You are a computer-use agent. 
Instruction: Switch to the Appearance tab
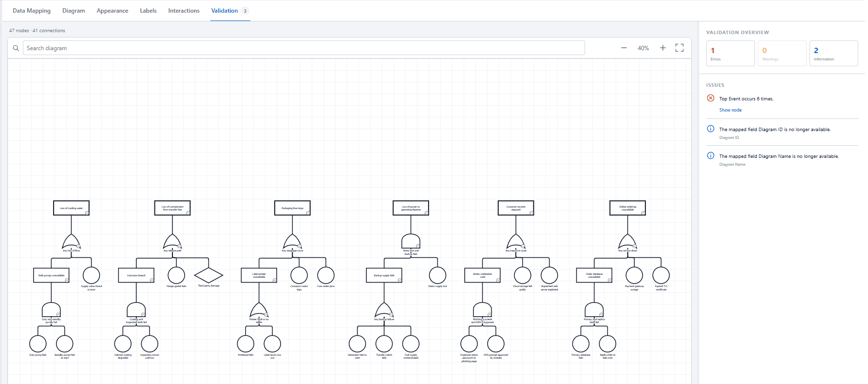tap(113, 11)
